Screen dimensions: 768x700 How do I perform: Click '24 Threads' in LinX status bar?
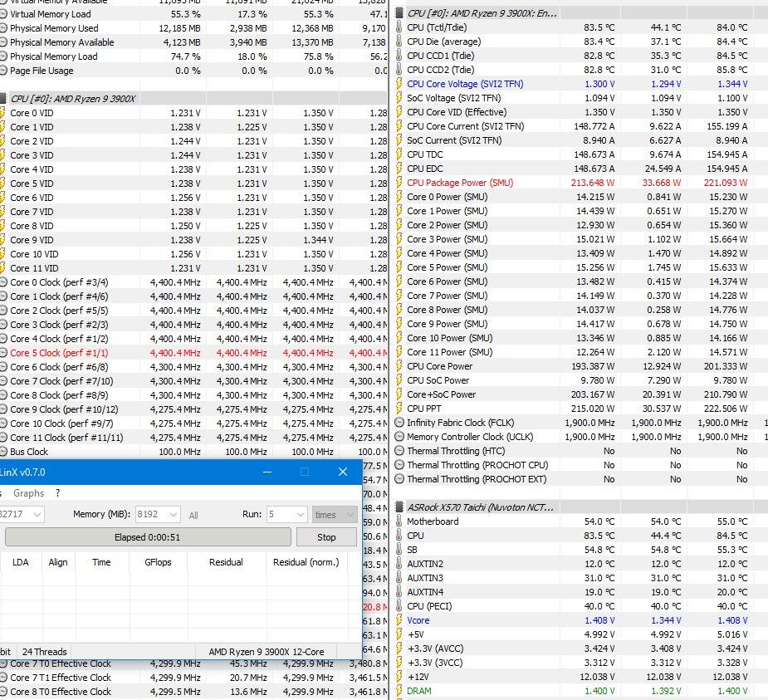pos(45,652)
